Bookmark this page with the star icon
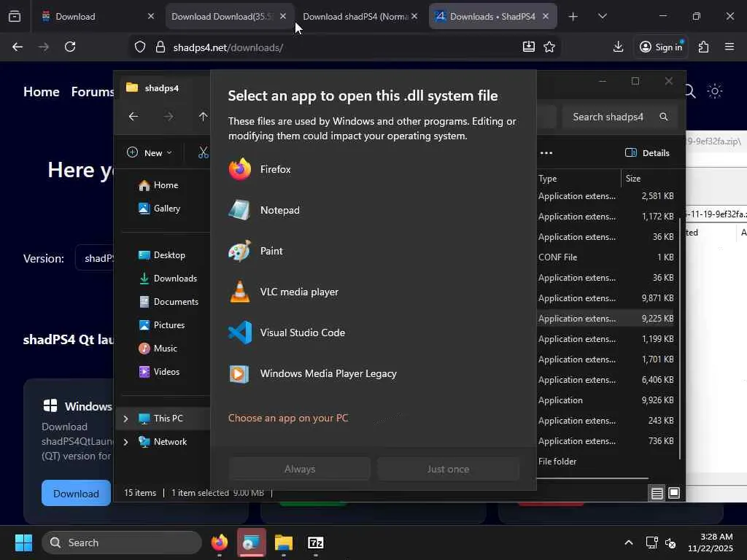Viewport: 747px width, 560px height. point(549,47)
